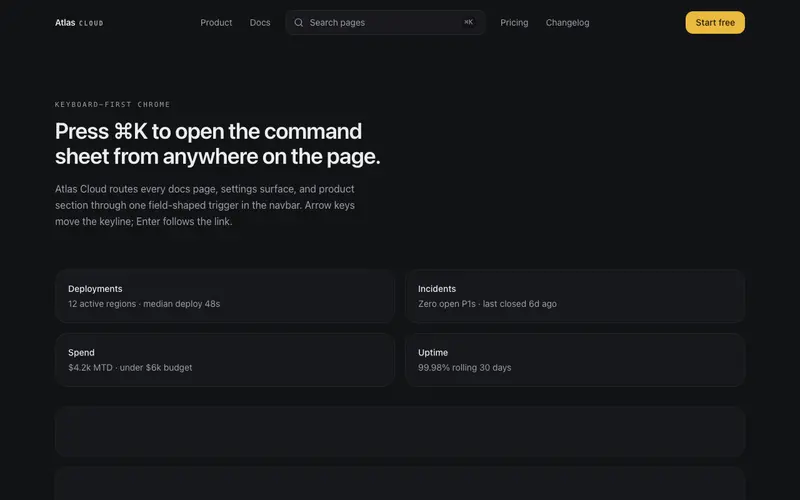The width and height of the screenshot is (800, 500).
Task: Open the Deployments card
Action: (225, 296)
